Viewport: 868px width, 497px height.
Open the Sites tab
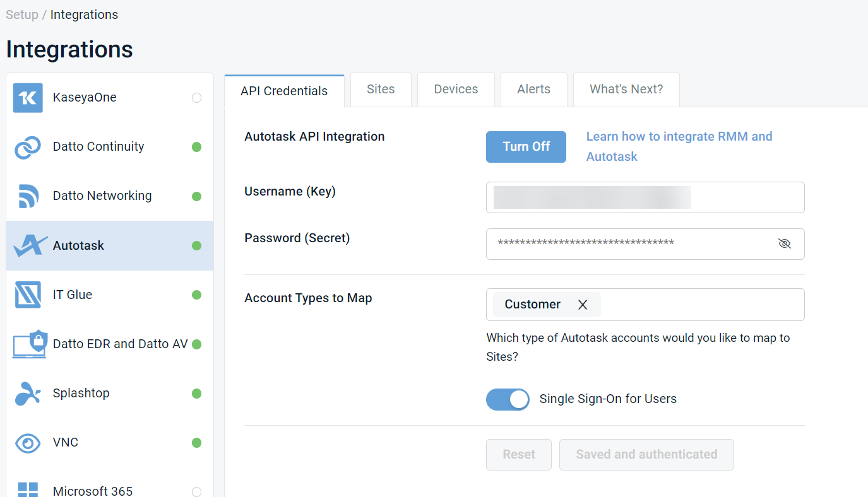click(381, 90)
